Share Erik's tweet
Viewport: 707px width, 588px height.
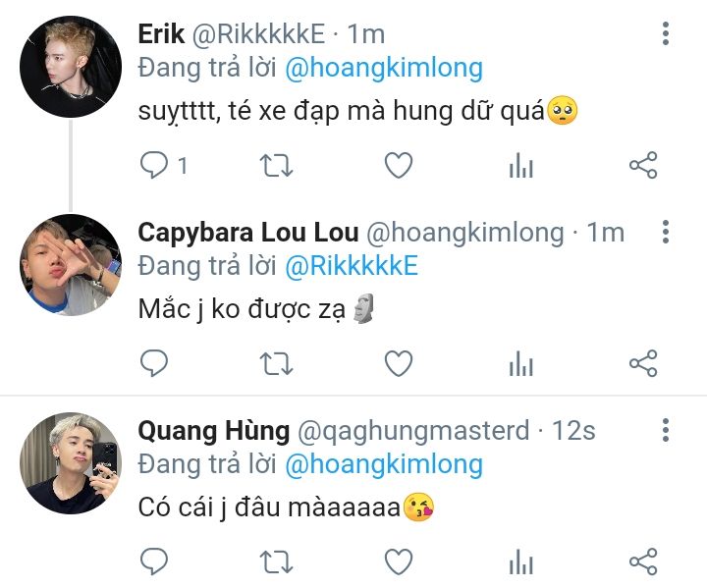pyautogui.click(x=643, y=165)
